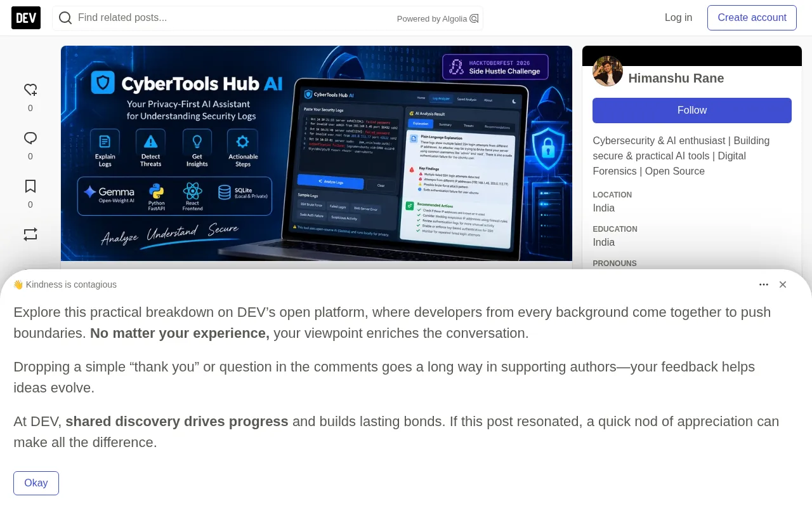Image resolution: width=812 pixels, height=508 pixels.
Task: Click the Kindness is contagious heading
Action: pyautogui.click(x=65, y=284)
